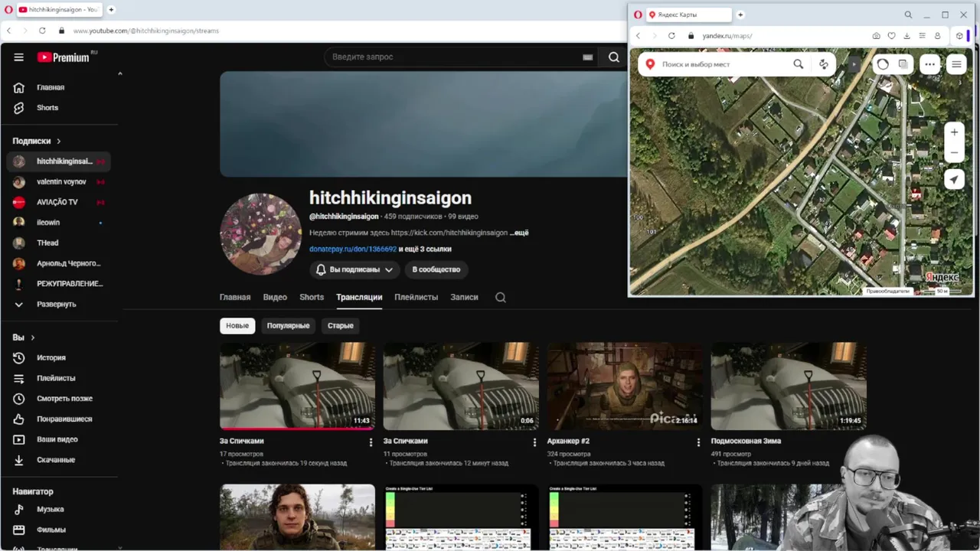The image size is (980, 551).
Task: Open the on-screen keyboard icon in search
Action: click(x=588, y=57)
